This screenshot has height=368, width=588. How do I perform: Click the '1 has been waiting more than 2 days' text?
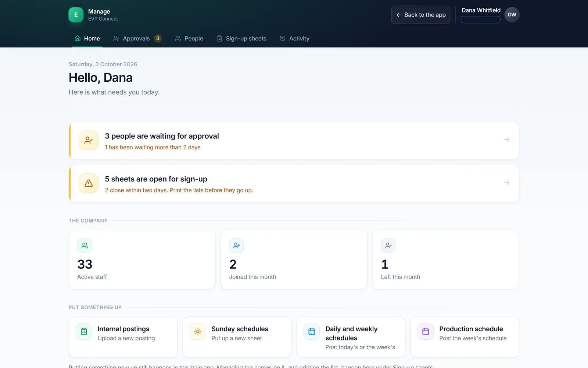pos(153,147)
